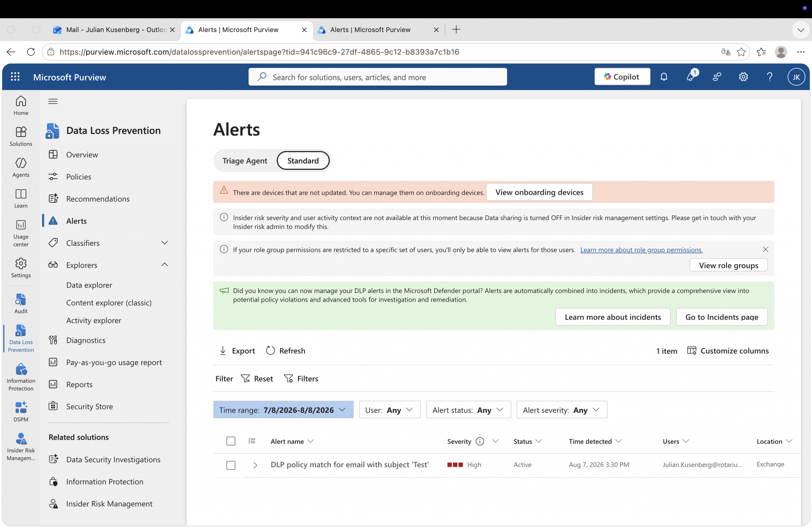Open notifications bell icon
The height and width of the screenshot is (528, 812).
(664, 77)
